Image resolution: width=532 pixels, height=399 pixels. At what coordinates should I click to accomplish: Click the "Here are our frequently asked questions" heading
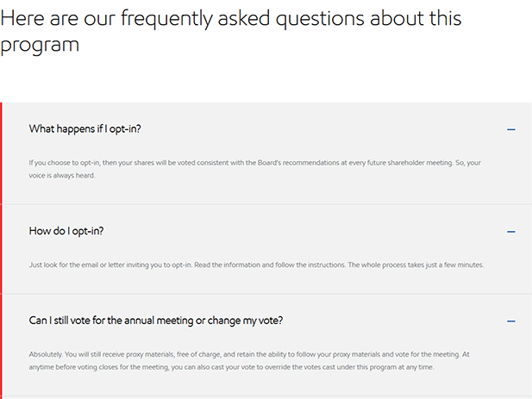click(x=230, y=19)
